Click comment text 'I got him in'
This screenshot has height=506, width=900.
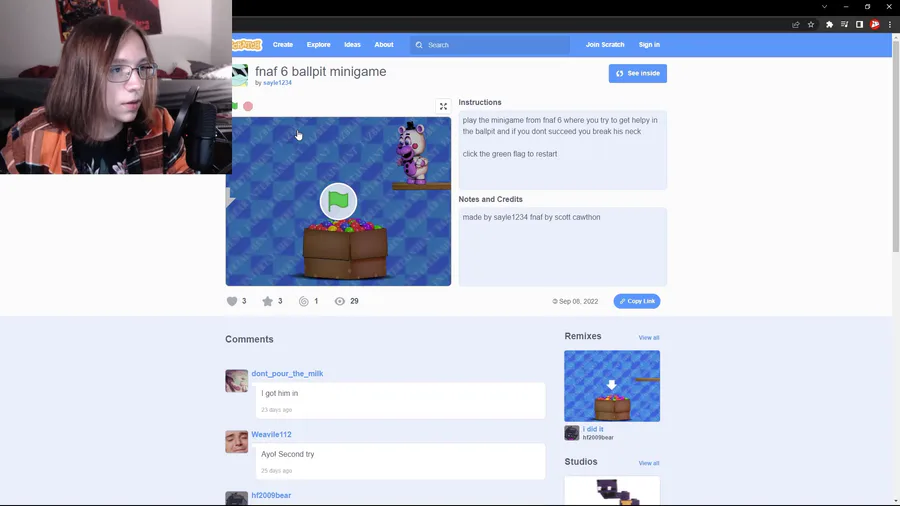280,393
